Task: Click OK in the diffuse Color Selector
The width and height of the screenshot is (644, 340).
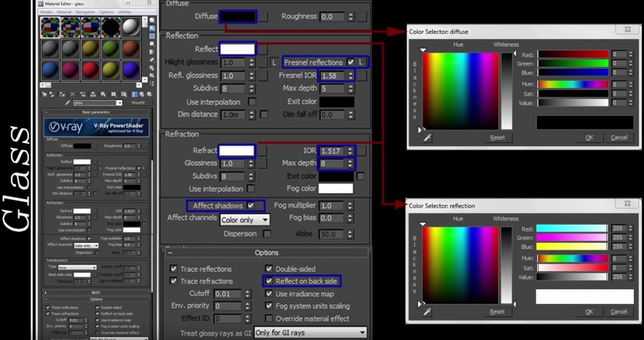Action: click(x=589, y=137)
